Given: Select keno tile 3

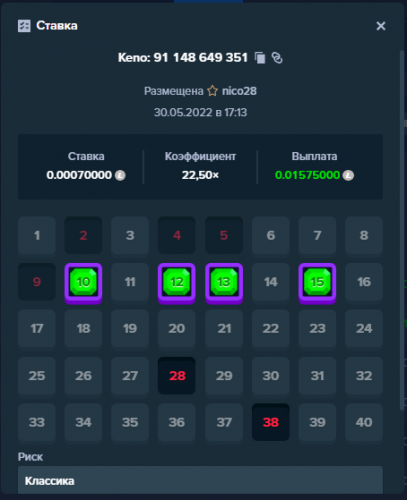Looking at the screenshot, I should pyautogui.click(x=130, y=236).
